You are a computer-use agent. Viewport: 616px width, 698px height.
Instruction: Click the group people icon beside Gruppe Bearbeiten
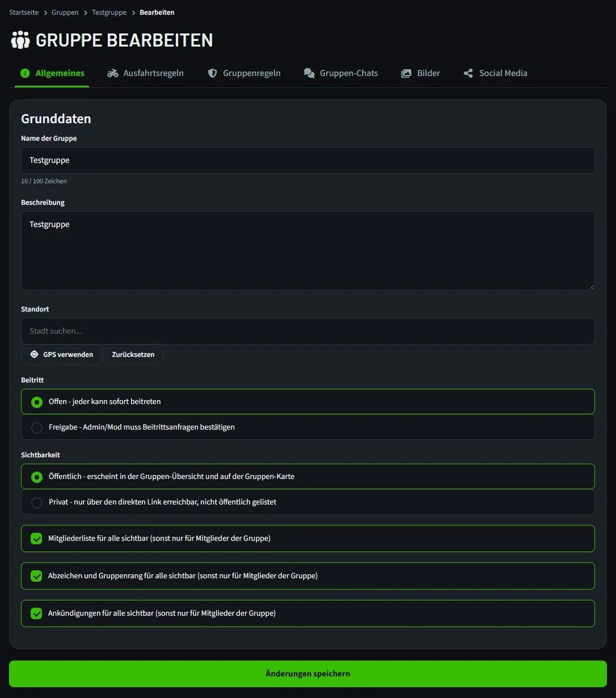(x=20, y=40)
